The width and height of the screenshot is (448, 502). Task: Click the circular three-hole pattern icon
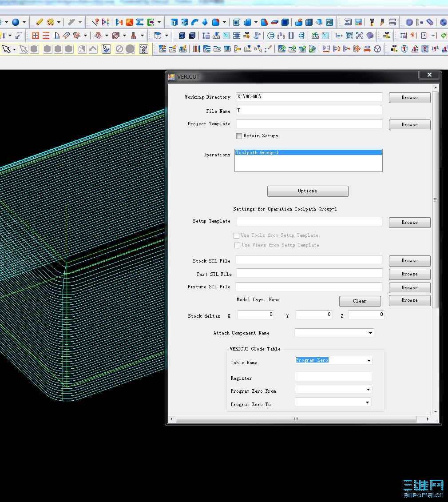tap(377, 49)
